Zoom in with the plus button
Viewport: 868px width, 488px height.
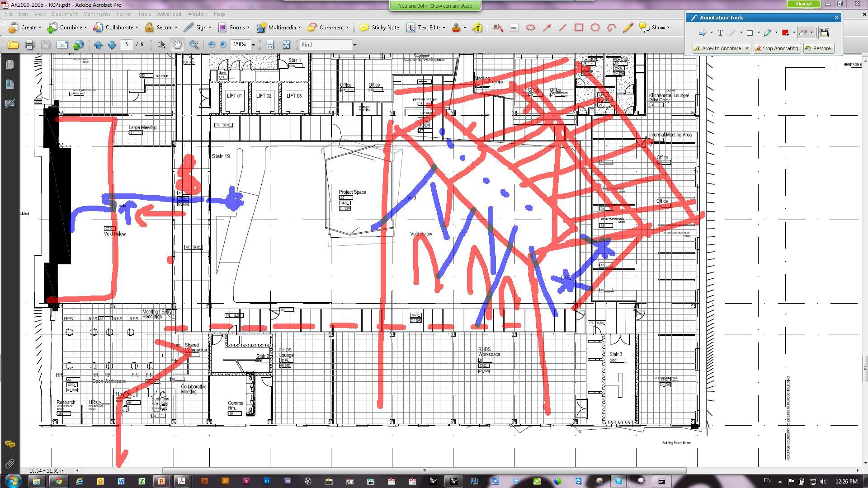click(223, 45)
